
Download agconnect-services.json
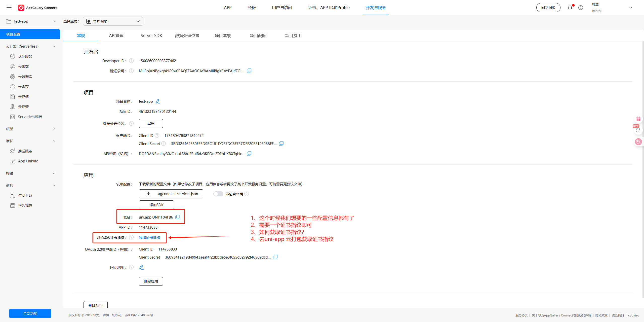171,194
